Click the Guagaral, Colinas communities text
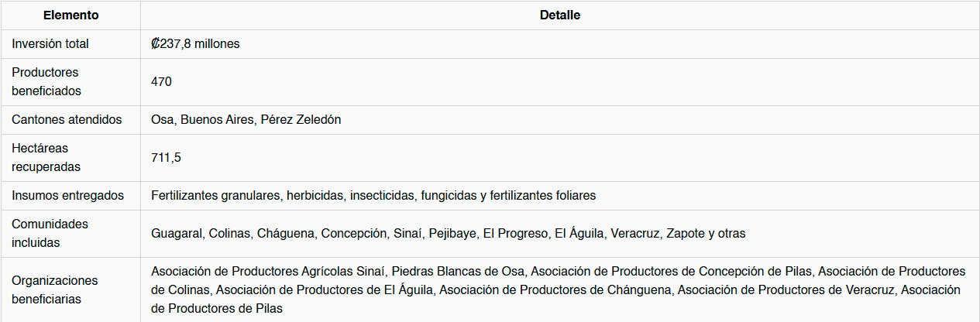The height and width of the screenshot is (322, 980). pyautogui.click(x=201, y=233)
